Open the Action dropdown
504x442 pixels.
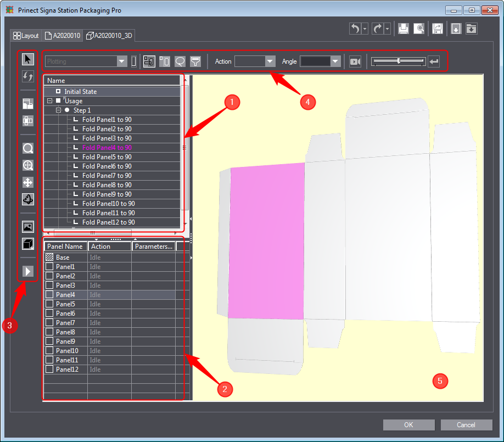(x=270, y=61)
